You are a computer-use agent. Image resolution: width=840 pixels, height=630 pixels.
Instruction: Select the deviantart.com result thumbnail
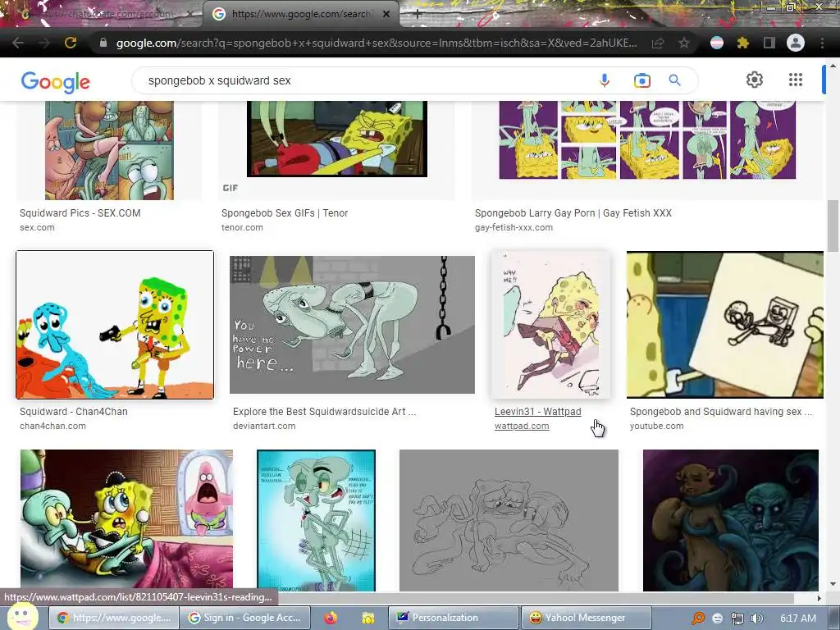[x=352, y=325]
